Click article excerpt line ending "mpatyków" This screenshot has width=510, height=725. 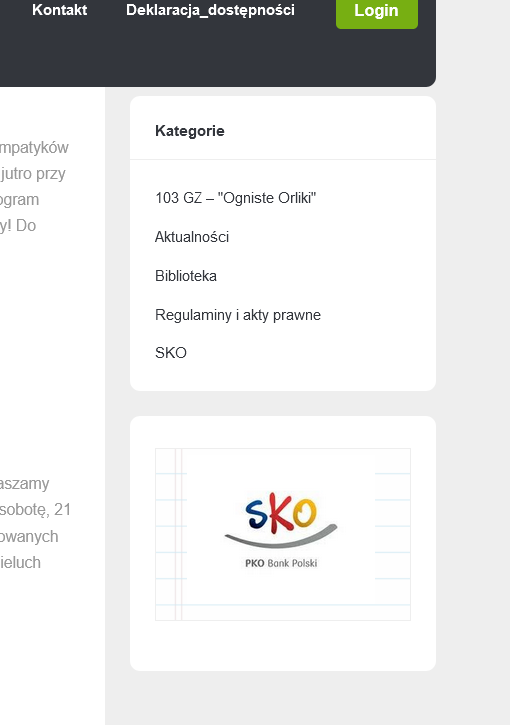tap(34, 147)
